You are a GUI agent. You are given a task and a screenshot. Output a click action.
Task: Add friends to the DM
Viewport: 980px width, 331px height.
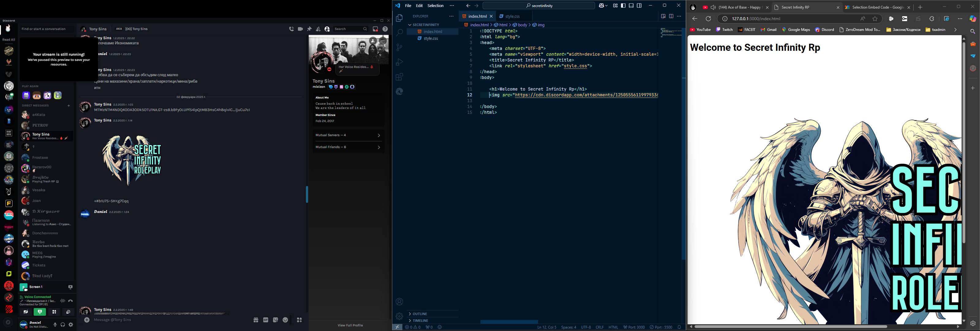point(318,29)
